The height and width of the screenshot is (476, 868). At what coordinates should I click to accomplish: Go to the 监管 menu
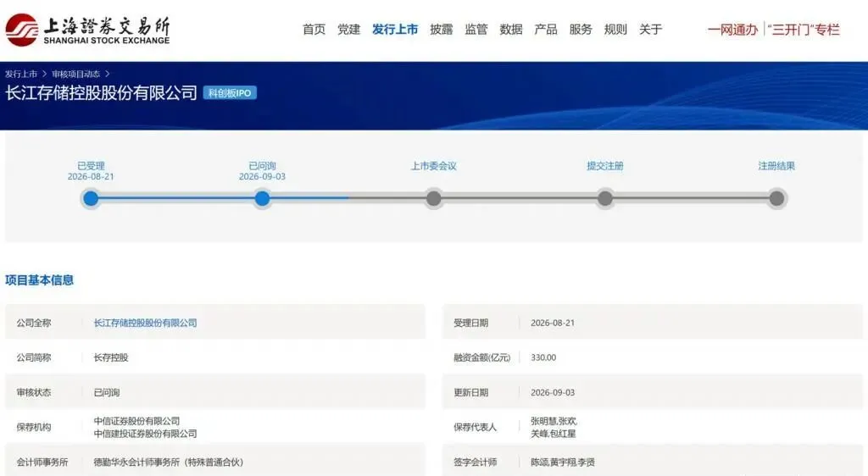476,30
